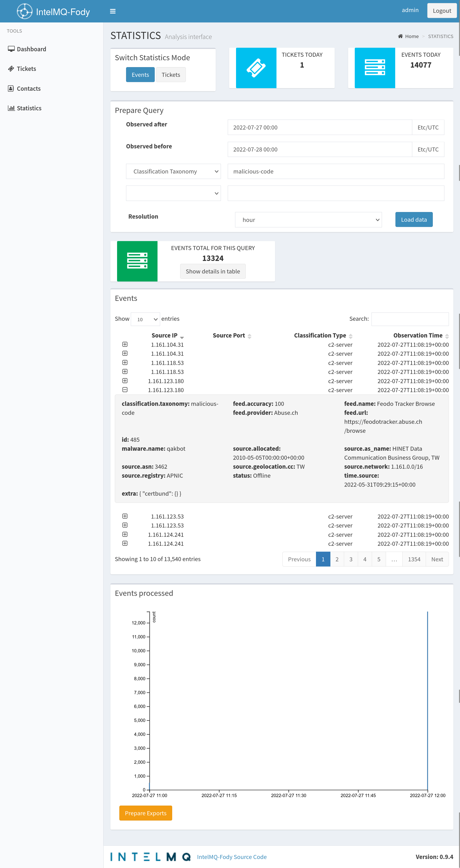Click the Load data button
Viewport: 460px width, 868px height.
(x=414, y=220)
